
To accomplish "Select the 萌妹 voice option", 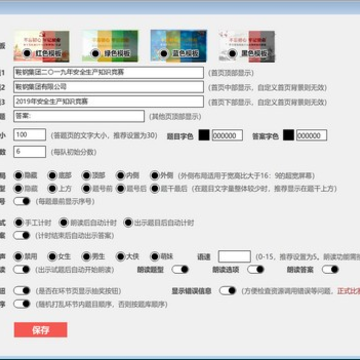I will 155,257.
